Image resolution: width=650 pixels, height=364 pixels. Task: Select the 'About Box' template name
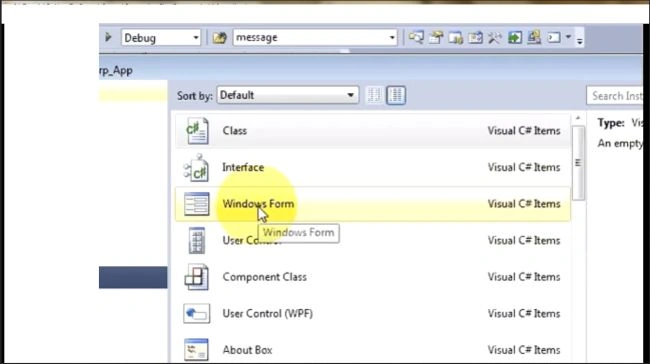coord(247,350)
